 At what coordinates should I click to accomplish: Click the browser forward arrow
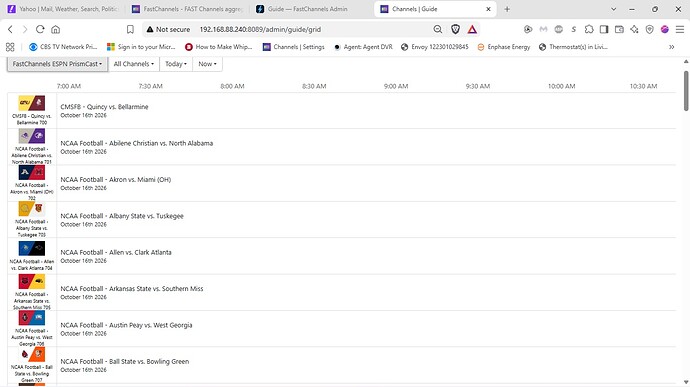[x=25, y=29]
